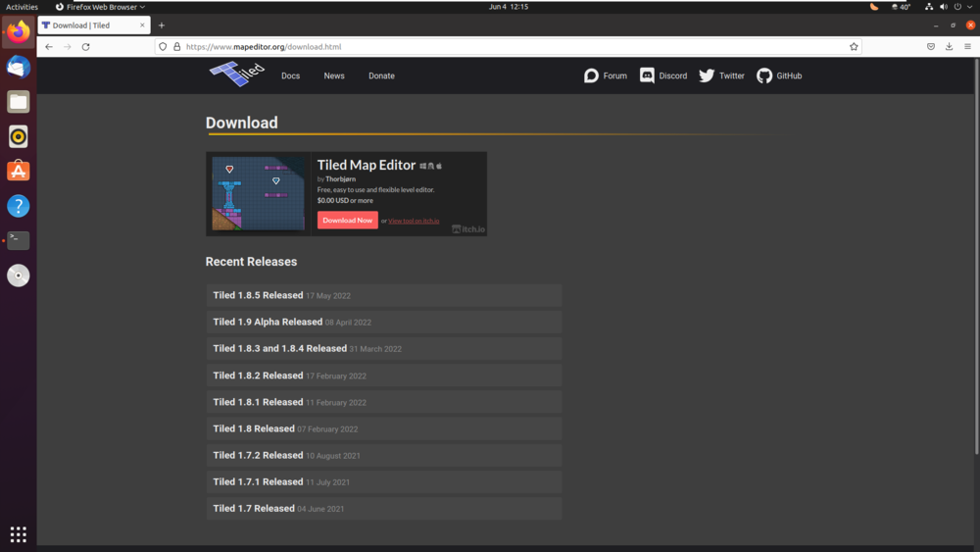This screenshot has width=980, height=552.
Task: Open Tiled 1.8 Released entry
Action: coord(384,428)
